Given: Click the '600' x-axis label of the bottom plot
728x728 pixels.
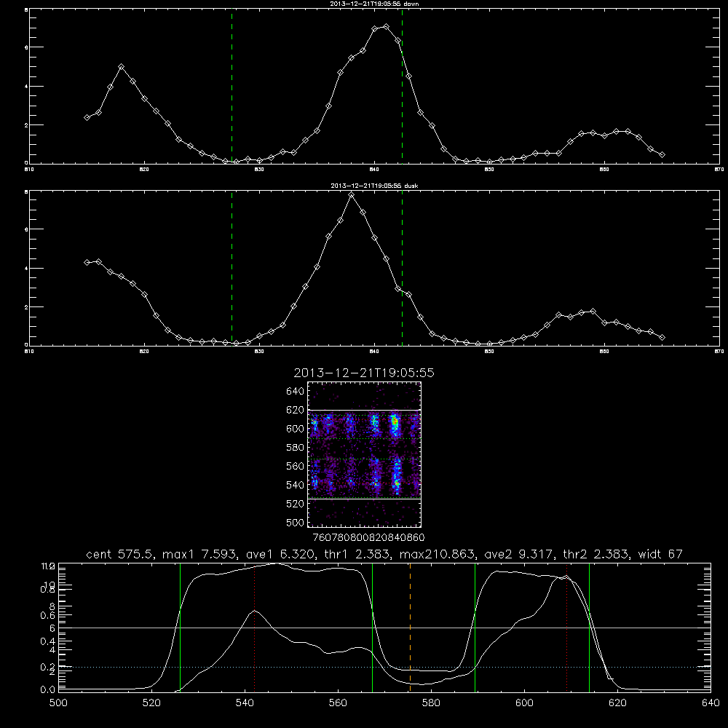Looking at the screenshot, I should click(524, 703).
